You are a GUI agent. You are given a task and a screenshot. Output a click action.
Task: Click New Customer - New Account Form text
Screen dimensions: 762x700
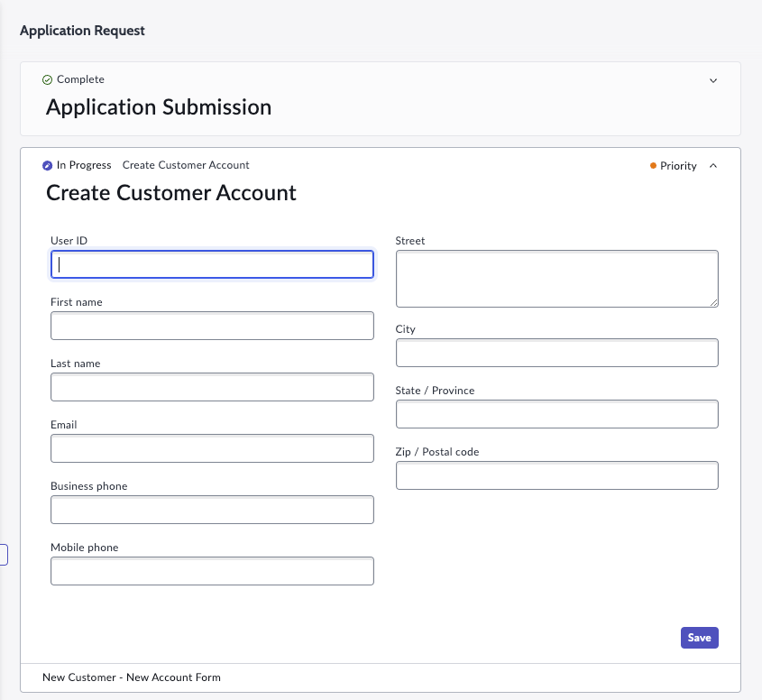click(132, 677)
